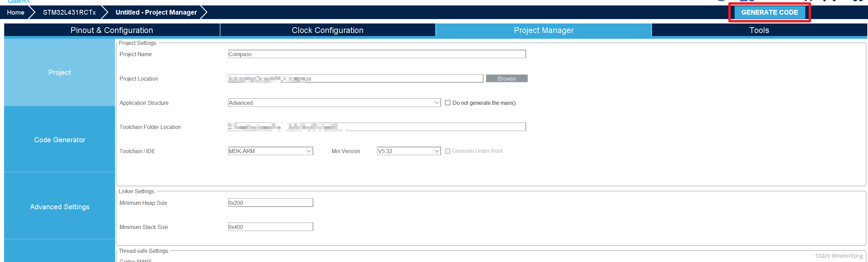Select the Project Manager tab
This screenshot has width=868, height=262.
(543, 30)
